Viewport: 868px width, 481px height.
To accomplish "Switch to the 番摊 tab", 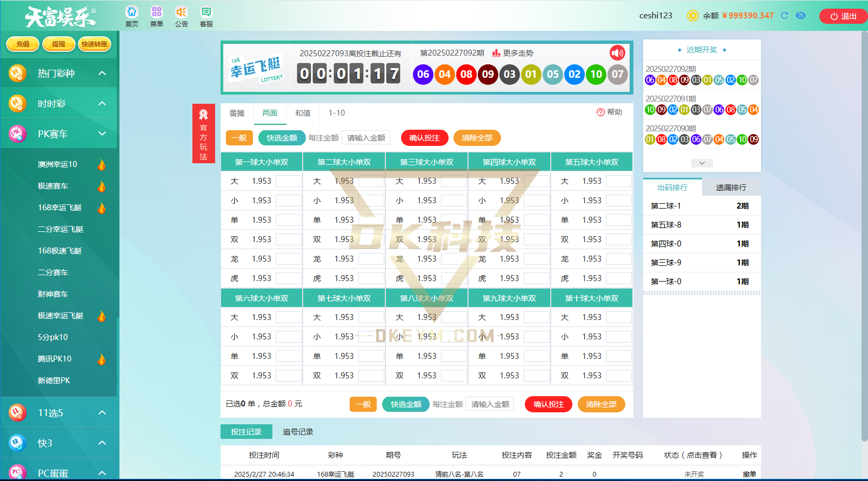I will pos(237,113).
